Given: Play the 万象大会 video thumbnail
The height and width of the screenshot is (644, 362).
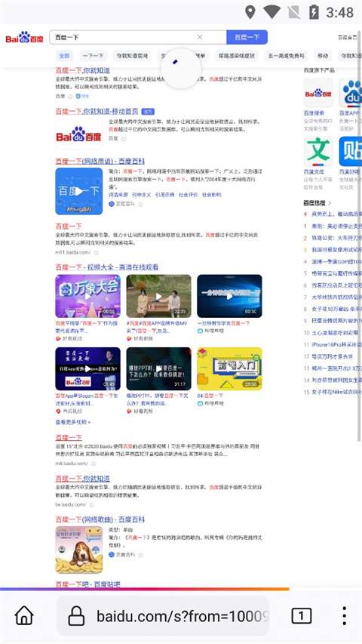Looking at the screenshot, I should click(x=87, y=296).
